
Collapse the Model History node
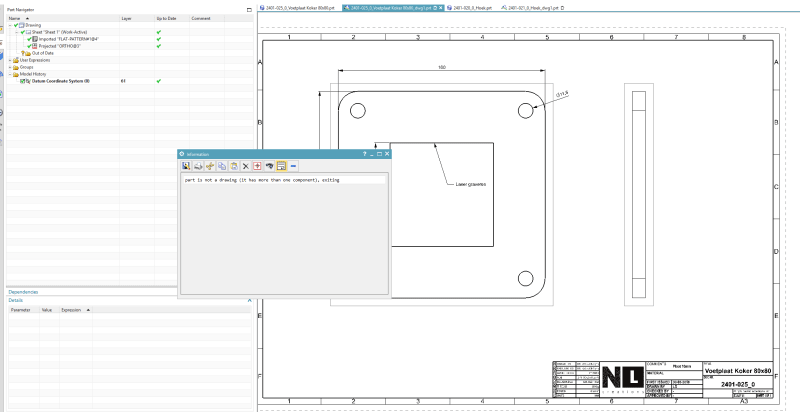click(10, 74)
